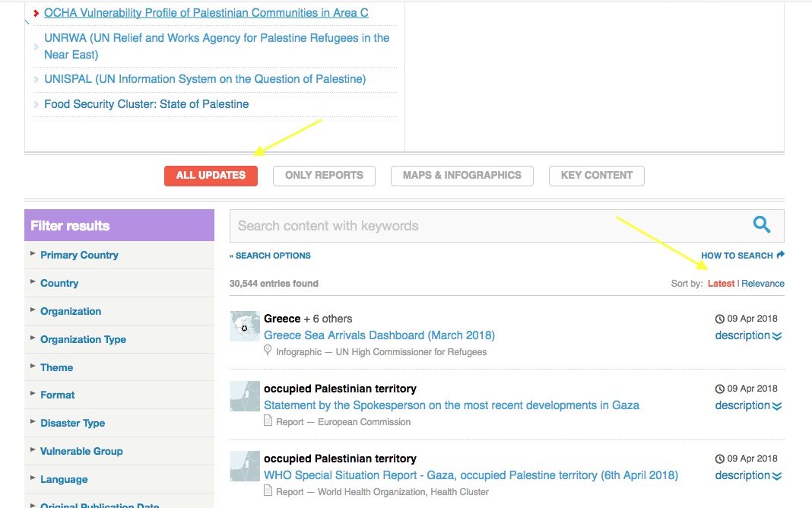This screenshot has width=812, height=508.
Task: Click the "occupied Palestinian territory" heading above the Gaza statement
Action: 340,389
